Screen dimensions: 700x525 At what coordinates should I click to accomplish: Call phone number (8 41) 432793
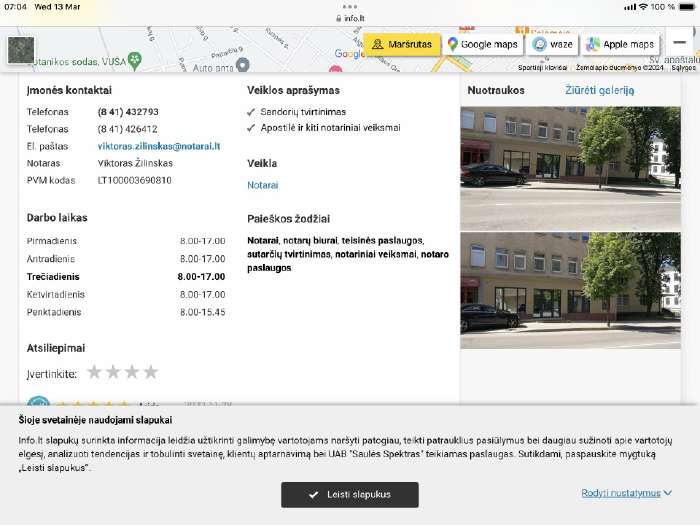coord(128,112)
